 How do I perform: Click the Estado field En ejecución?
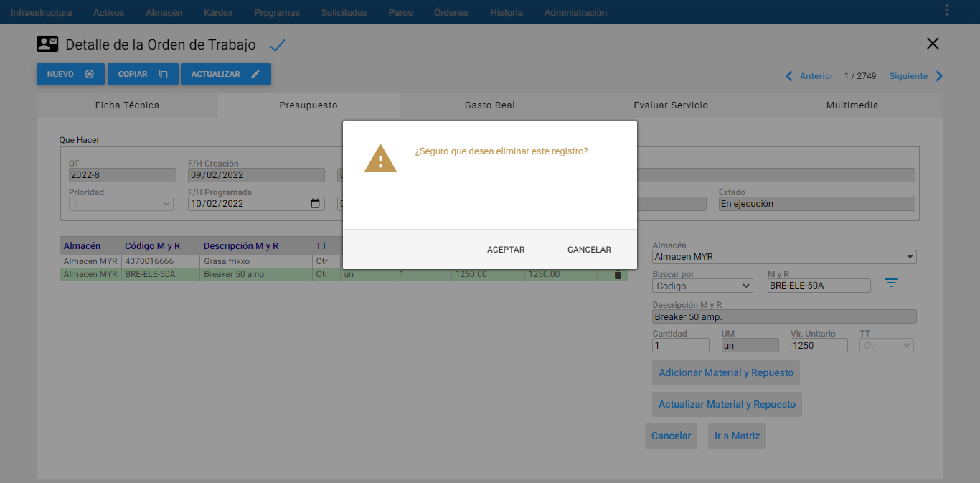pos(817,204)
